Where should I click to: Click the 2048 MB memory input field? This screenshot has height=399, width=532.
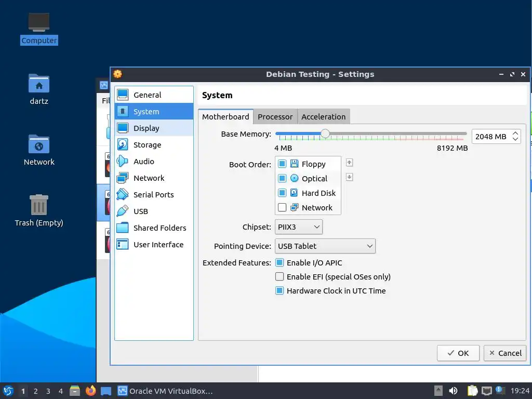tap(491, 137)
